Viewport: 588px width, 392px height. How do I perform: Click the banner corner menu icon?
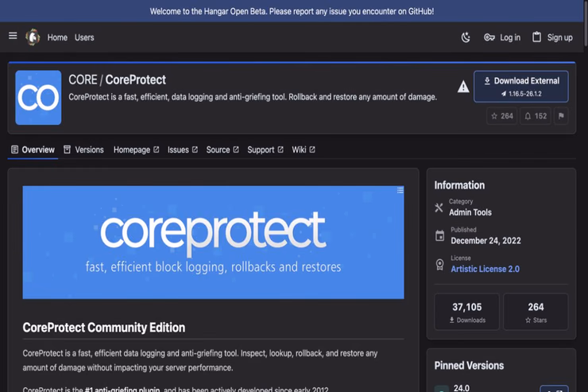pyautogui.click(x=400, y=190)
